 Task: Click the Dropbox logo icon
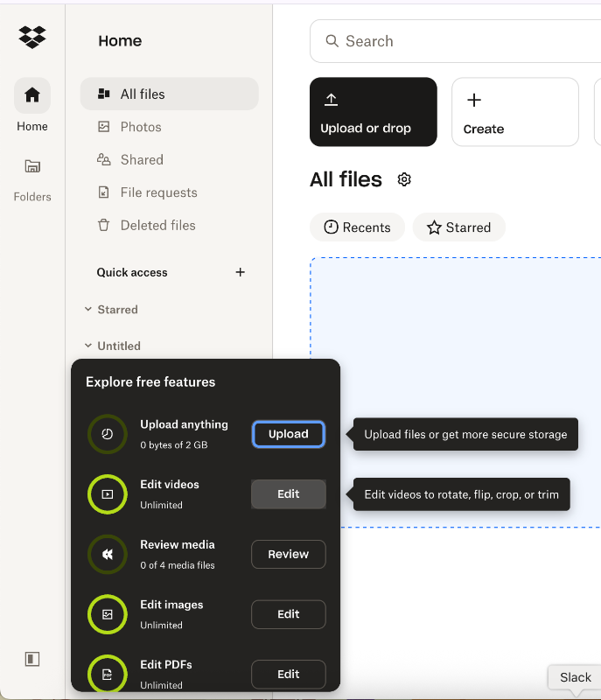click(32, 37)
